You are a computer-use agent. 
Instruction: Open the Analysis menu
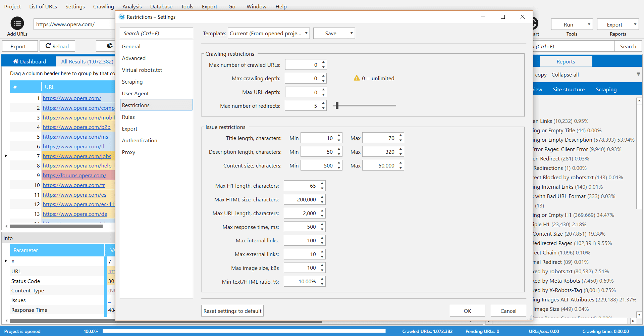[x=132, y=6]
